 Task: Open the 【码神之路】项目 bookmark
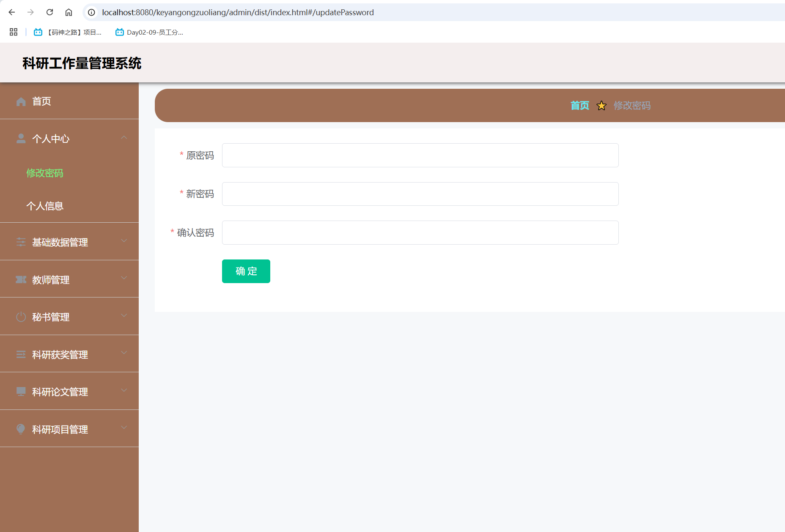(x=68, y=32)
